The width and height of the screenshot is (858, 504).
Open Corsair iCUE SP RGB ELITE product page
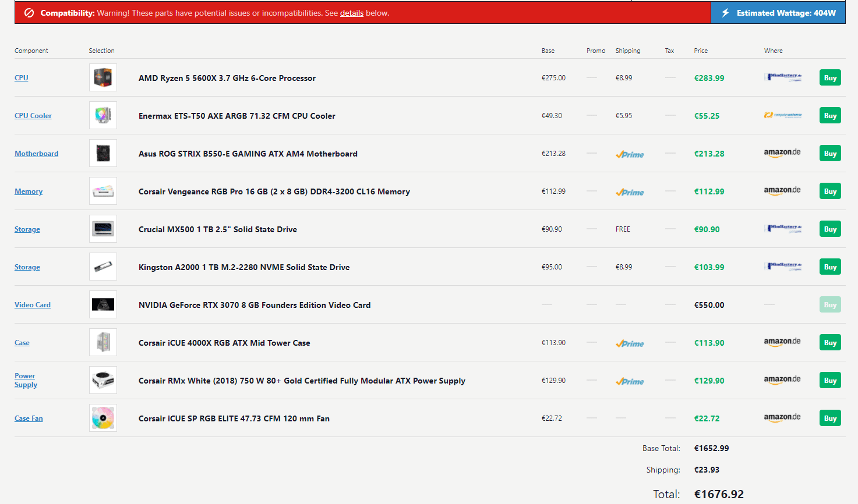pyautogui.click(x=234, y=418)
